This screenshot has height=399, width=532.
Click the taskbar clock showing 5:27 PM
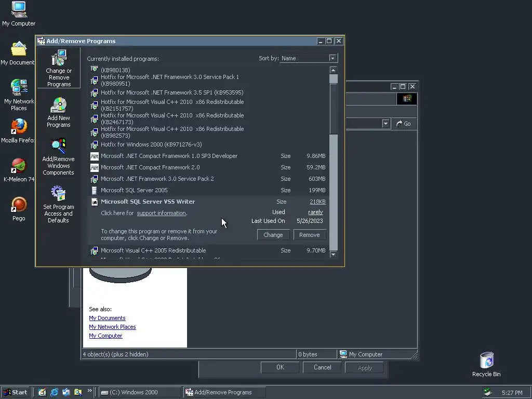(512, 393)
